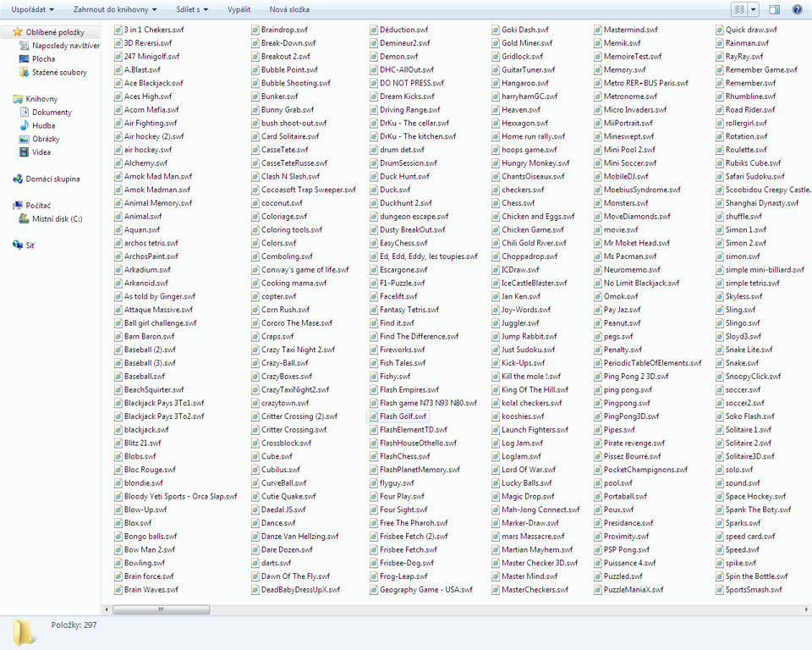Open view options dropdown arrow
The height and width of the screenshot is (650, 812).
coord(753,9)
